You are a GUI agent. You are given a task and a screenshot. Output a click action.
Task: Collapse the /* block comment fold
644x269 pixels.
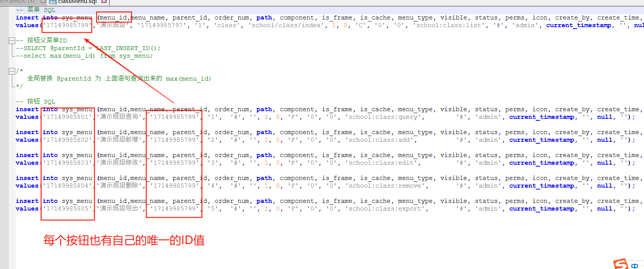coord(12,71)
